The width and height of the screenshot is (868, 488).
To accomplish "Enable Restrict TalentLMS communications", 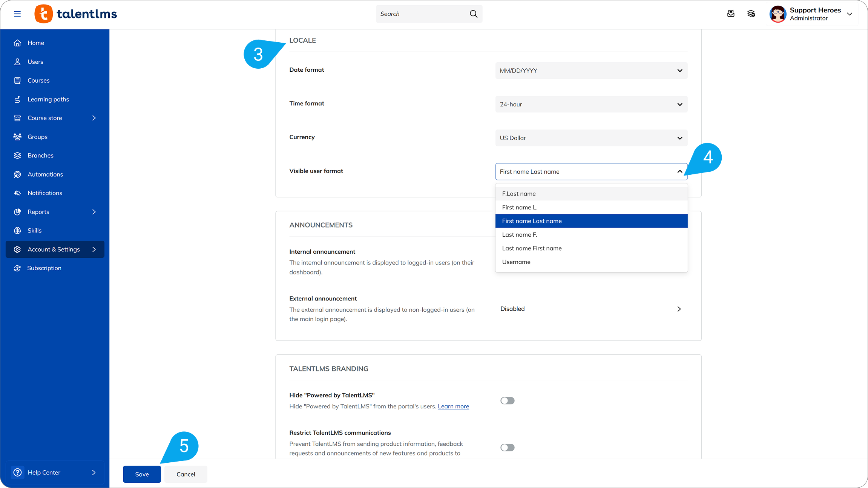I will 507,447.
